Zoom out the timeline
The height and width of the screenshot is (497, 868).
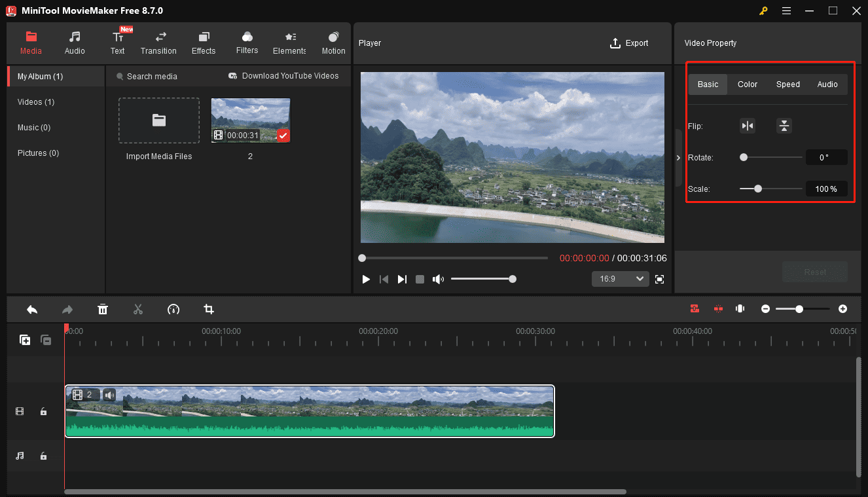tap(765, 309)
